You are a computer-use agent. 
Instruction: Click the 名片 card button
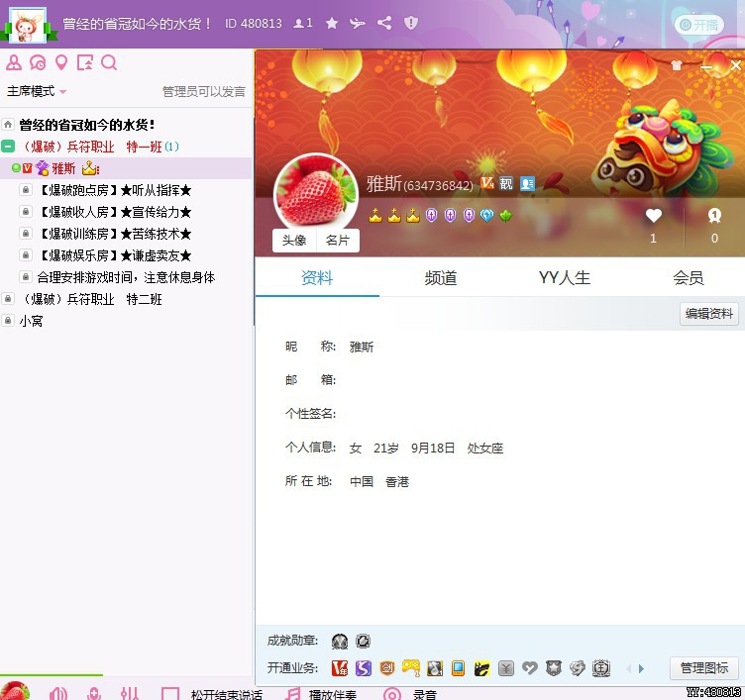(338, 241)
